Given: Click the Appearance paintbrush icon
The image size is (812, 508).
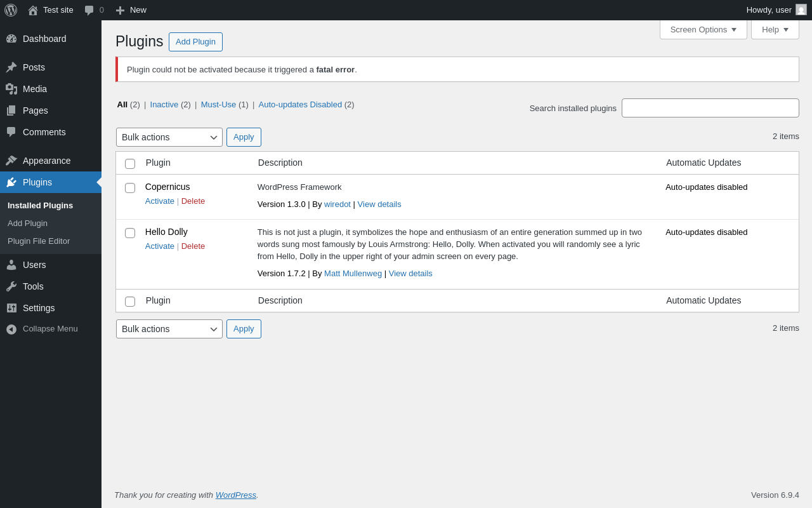Looking at the screenshot, I should click(x=11, y=161).
